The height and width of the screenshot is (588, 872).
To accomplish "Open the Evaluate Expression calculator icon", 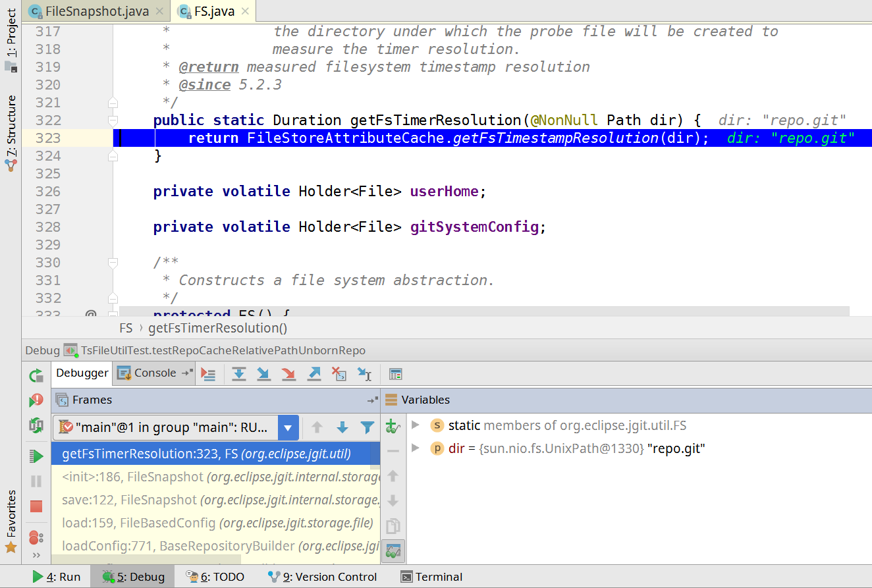I will pyautogui.click(x=395, y=374).
